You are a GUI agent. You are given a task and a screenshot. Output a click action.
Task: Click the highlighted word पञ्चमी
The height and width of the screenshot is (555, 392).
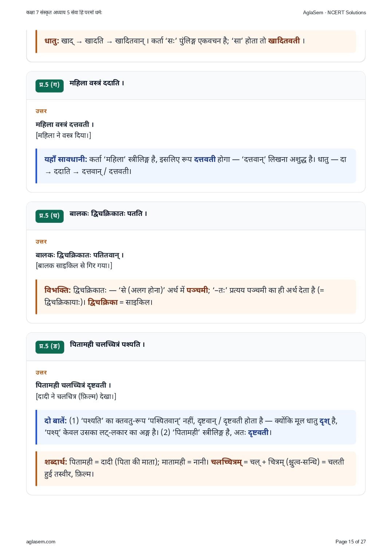tap(197, 290)
